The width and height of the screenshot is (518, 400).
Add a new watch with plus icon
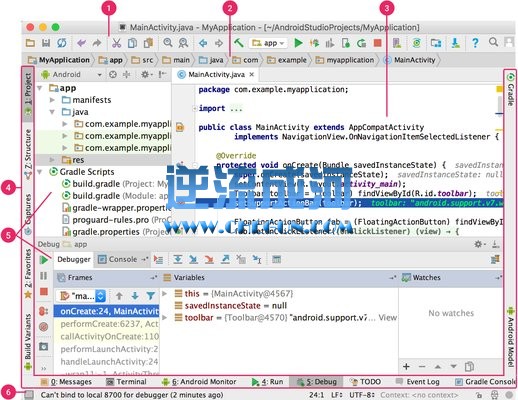point(406,367)
